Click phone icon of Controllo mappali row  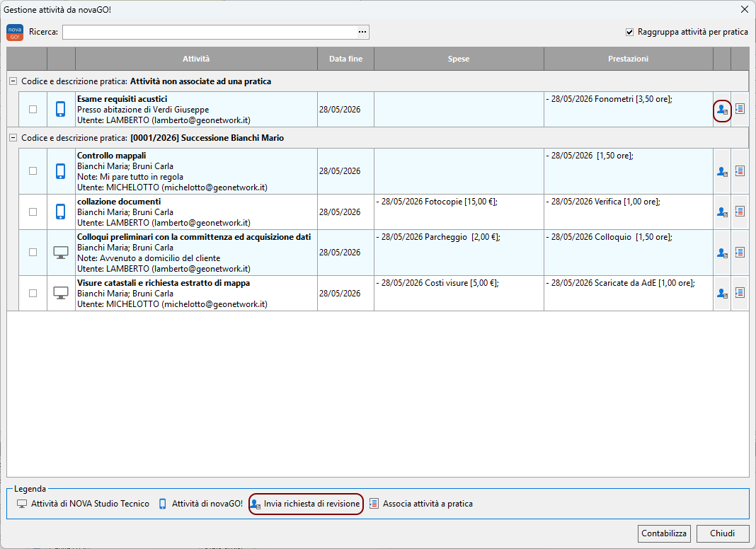60,171
